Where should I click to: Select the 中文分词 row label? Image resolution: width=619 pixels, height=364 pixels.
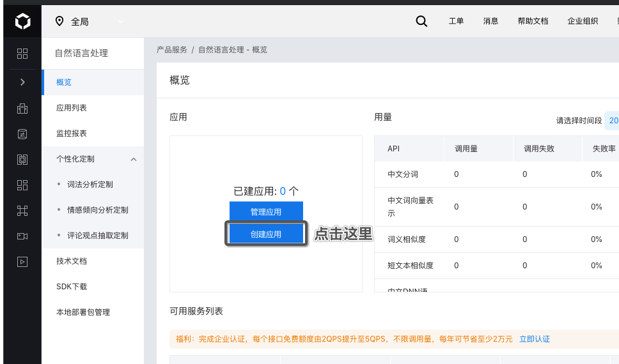pos(403,174)
